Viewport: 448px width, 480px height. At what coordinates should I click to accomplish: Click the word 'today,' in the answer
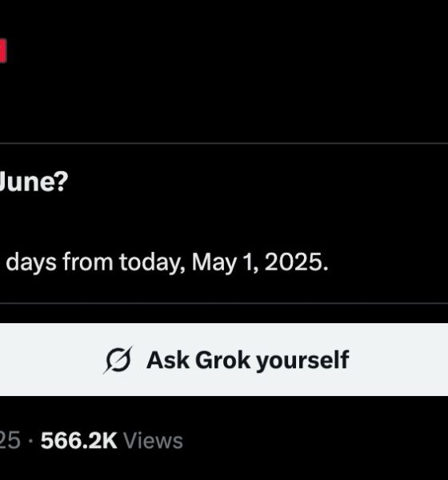tap(152, 263)
